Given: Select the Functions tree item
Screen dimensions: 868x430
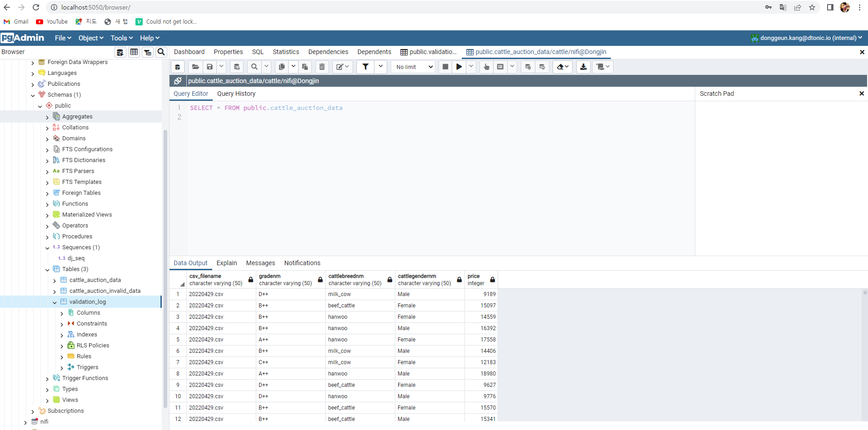Looking at the screenshot, I should point(75,204).
